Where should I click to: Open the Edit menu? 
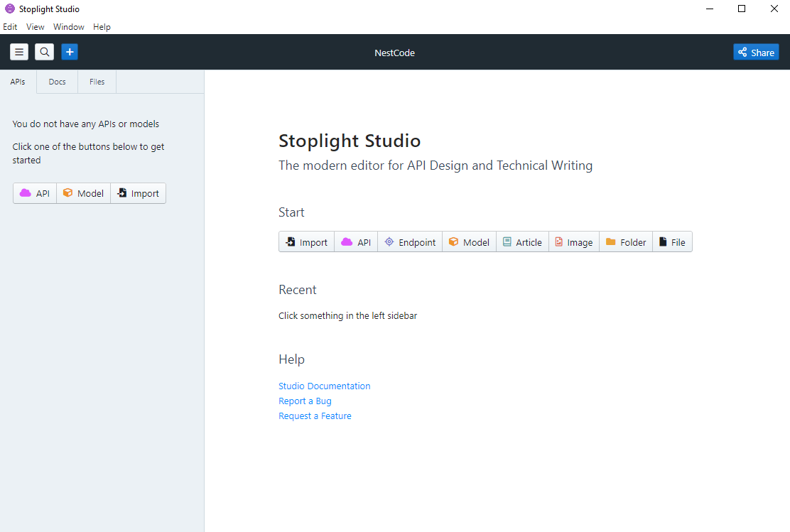(x=10, y=27)
